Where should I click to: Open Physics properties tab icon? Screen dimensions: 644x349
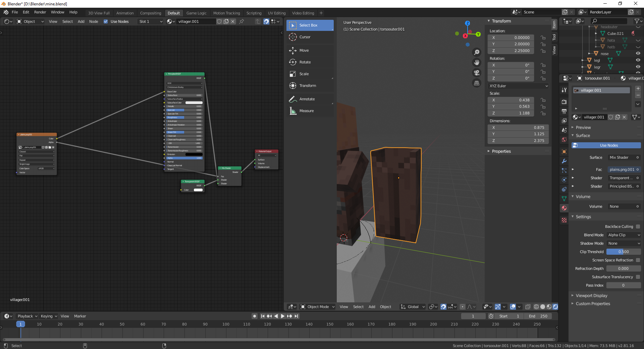[564, 180]
